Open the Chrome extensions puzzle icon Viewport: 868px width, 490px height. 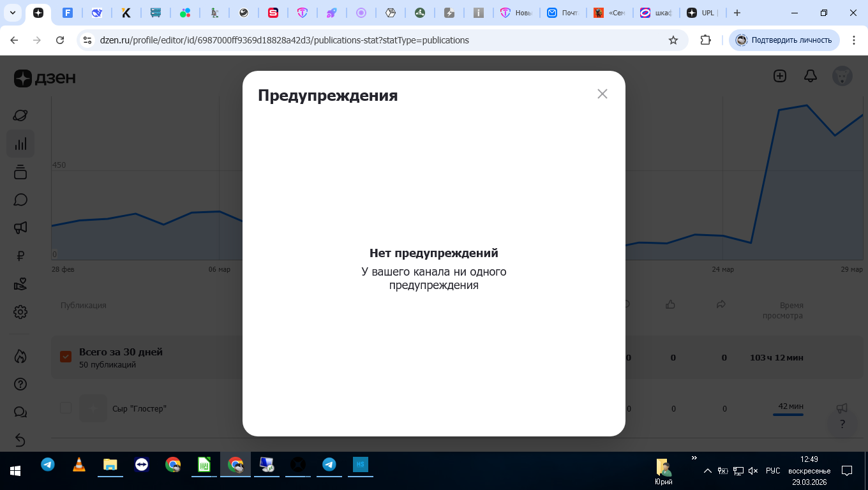coord(705,40)
